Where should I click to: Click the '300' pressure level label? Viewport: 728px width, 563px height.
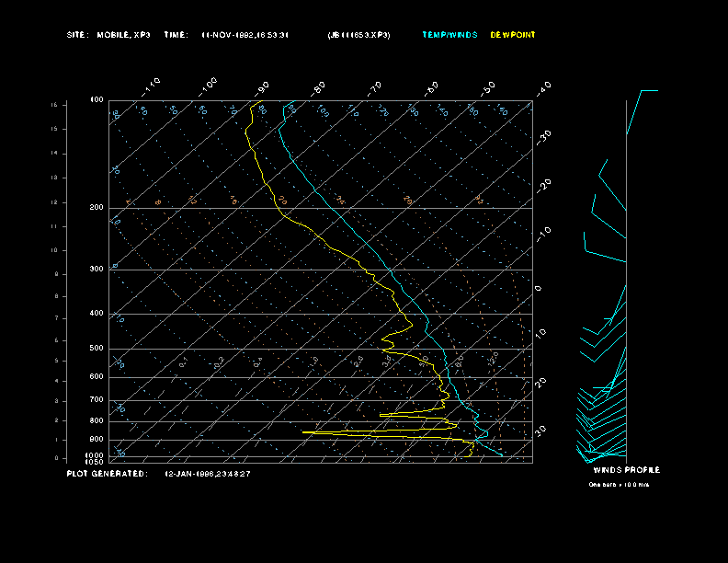pyautogui.click(x=97, y=269)
